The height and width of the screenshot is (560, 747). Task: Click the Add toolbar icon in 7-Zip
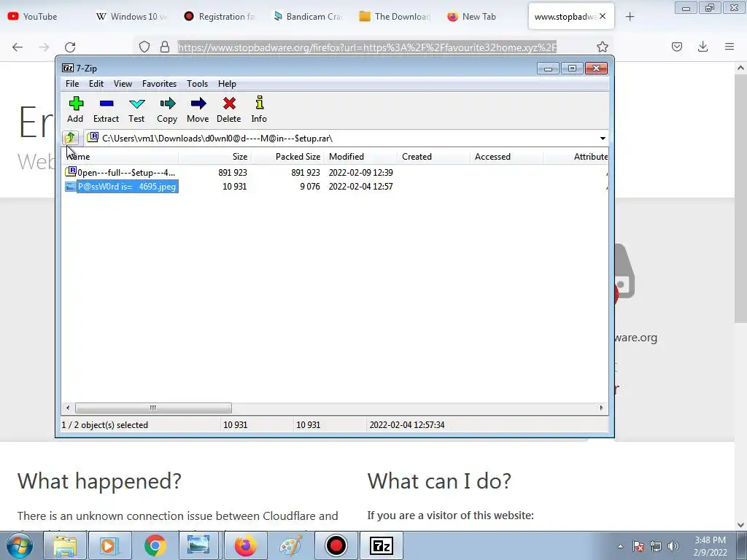(75, 109)
